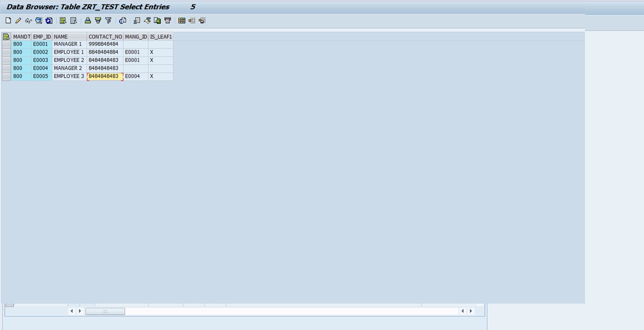Create a new table entry

[7, 20]
